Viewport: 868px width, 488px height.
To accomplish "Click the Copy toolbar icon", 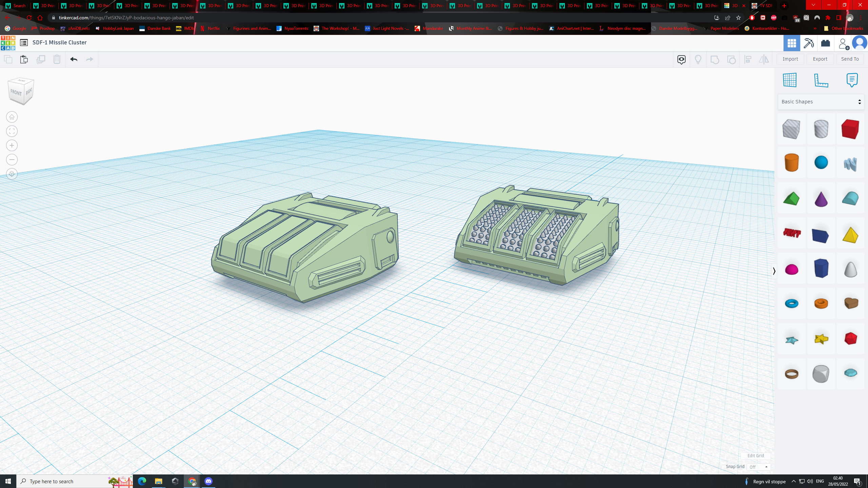I will 8,59.
